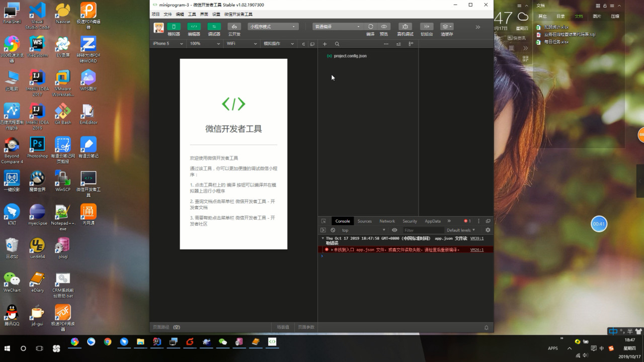The image size is (644, 362).
Task: Open the 设置 menu
Action: pos(216,14)
